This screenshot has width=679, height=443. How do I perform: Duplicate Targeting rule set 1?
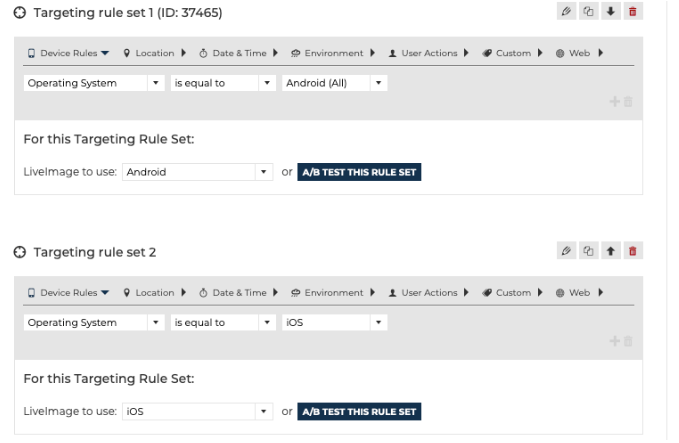589,11
